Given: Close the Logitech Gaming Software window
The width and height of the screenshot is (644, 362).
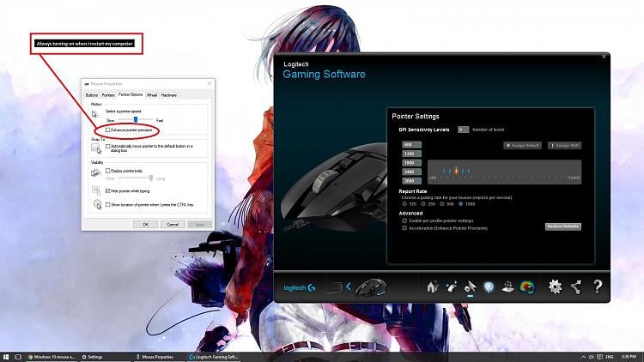Looking at the screenshot, I should click(x=604, y=57).
